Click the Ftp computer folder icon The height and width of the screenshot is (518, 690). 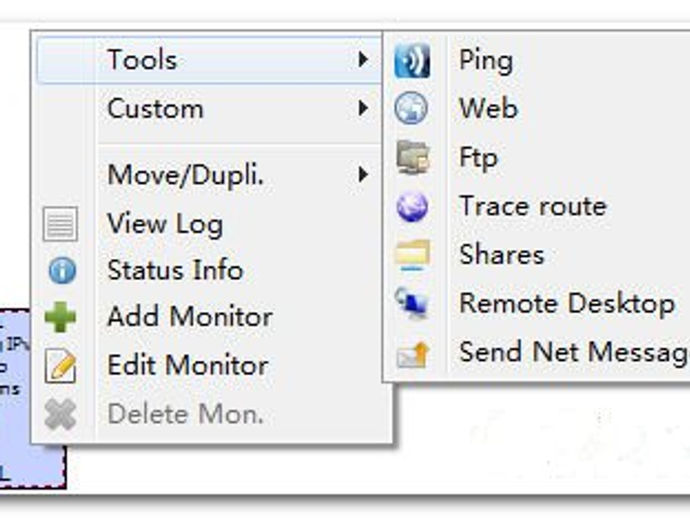(x=412, y=157)
